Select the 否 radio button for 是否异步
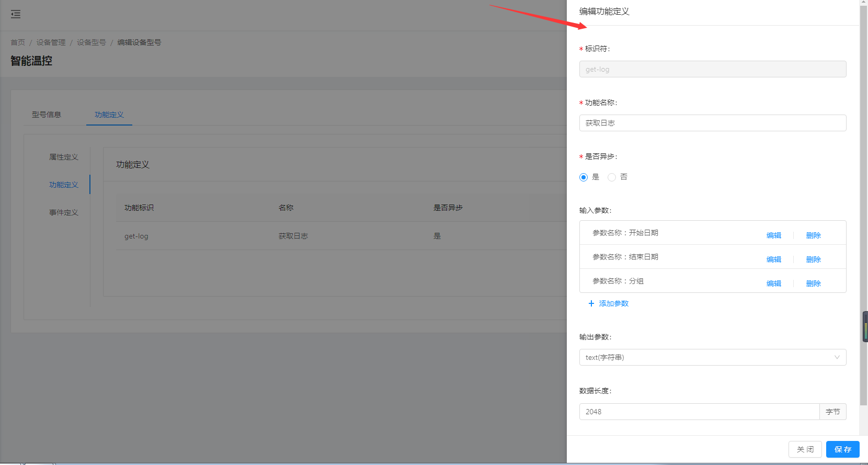Image resolution: width=868 pixels, height=465 pixels. point(612,177)
